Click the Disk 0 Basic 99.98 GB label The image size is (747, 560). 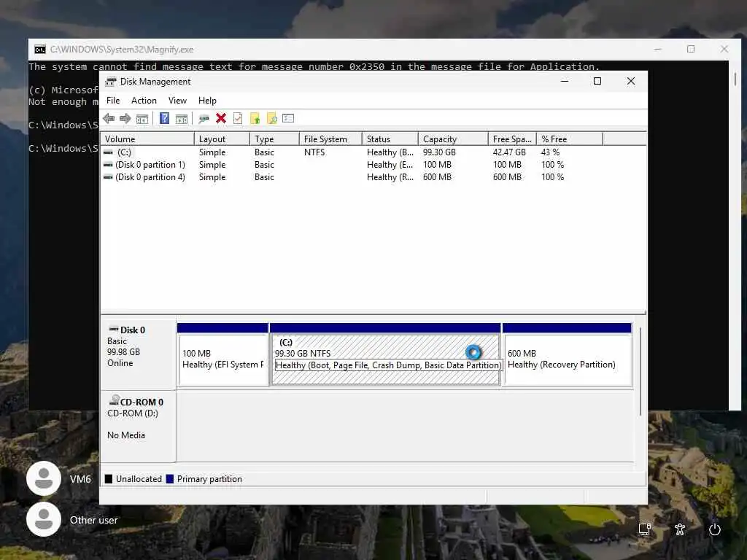coord(138,354)
